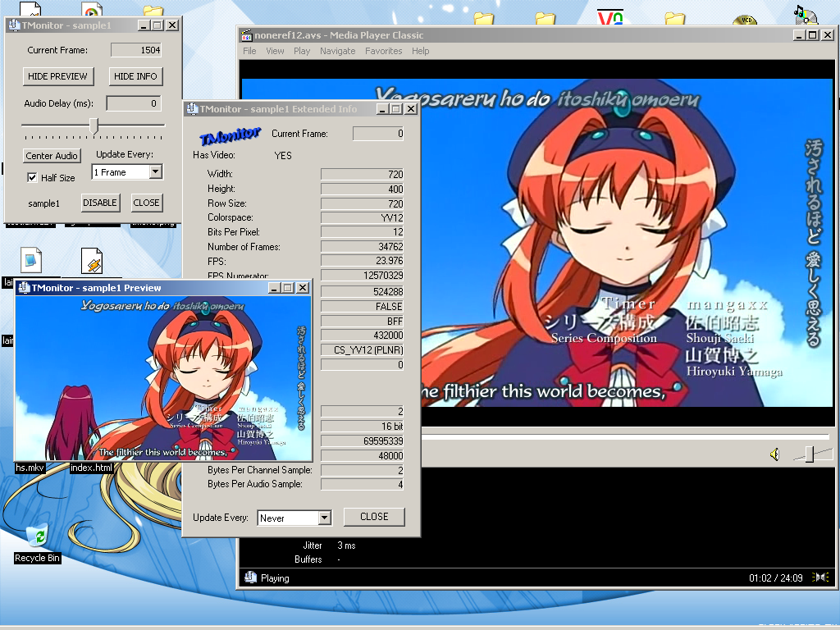This screenshot has width=840, height=630.
Task: Click the Bytes Per Channel Sample field
Action: 362,470
